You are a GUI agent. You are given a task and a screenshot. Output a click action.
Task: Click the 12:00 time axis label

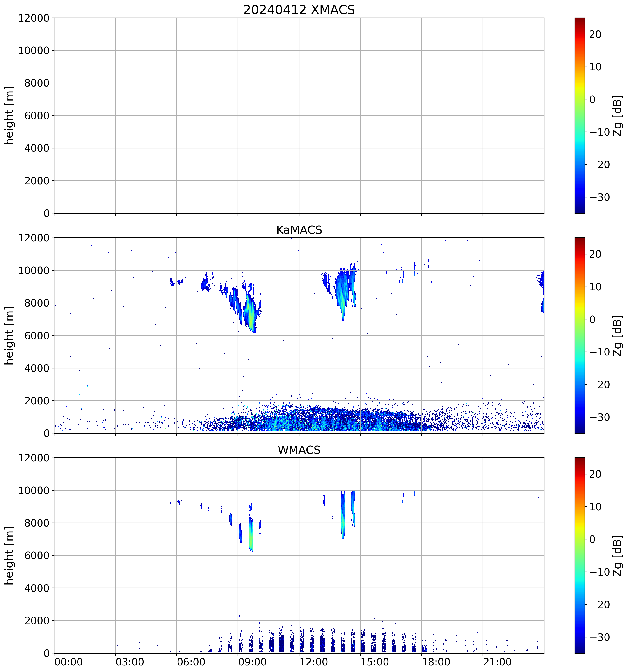pos(313,662)
